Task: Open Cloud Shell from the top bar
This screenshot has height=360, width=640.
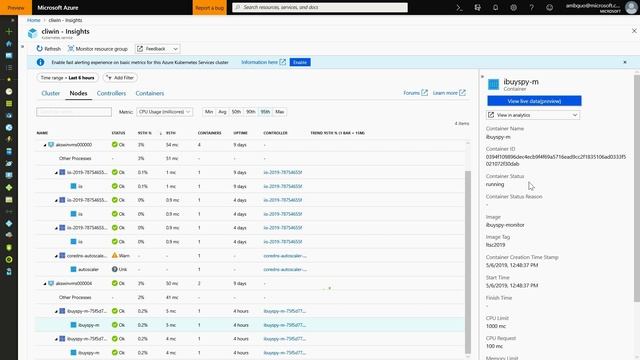Action: (x=459, y=7)
